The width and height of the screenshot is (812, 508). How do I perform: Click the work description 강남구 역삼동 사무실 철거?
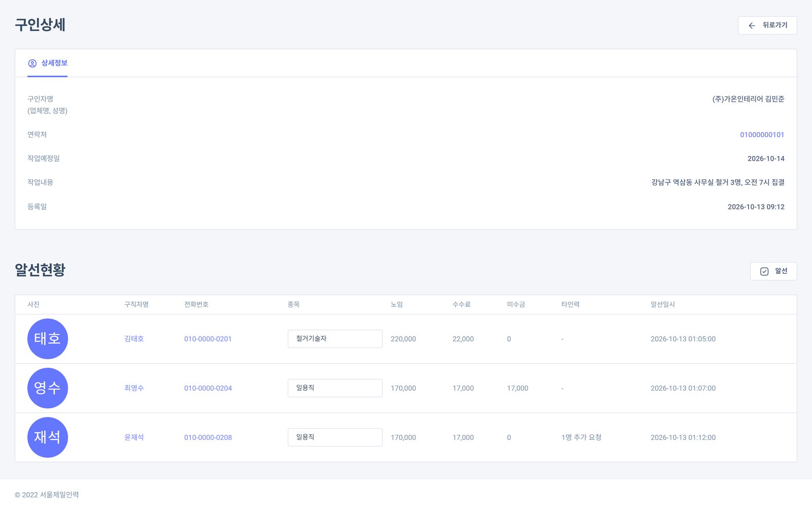[x=690, y=182]
